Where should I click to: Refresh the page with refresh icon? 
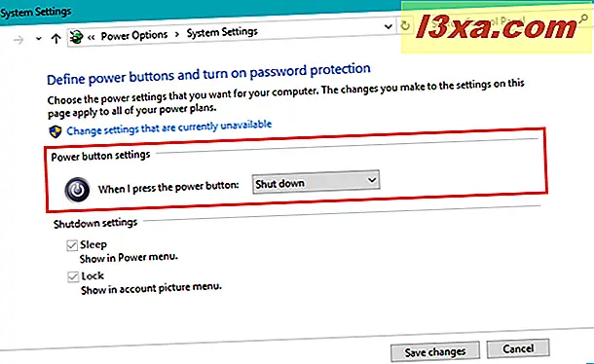pos(405,25)
